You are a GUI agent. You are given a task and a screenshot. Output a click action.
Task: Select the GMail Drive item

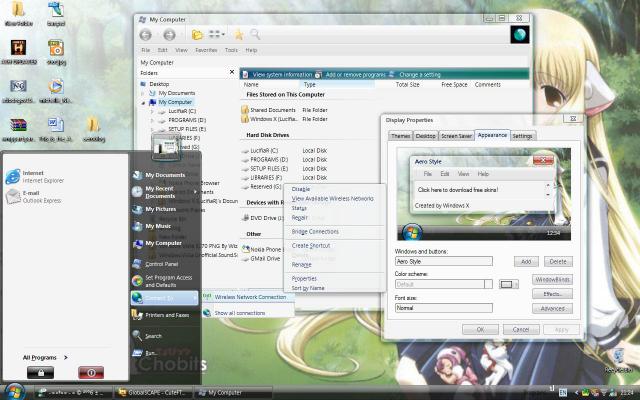pos(265,258)
